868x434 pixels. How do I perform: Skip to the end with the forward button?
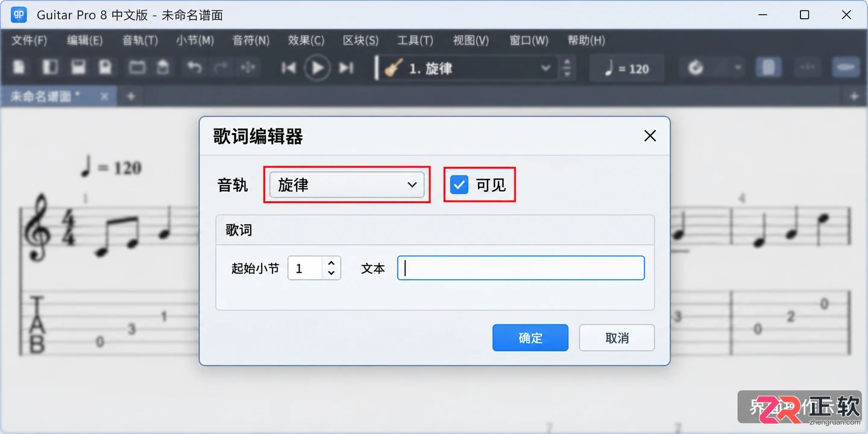(x=346, y=68)
